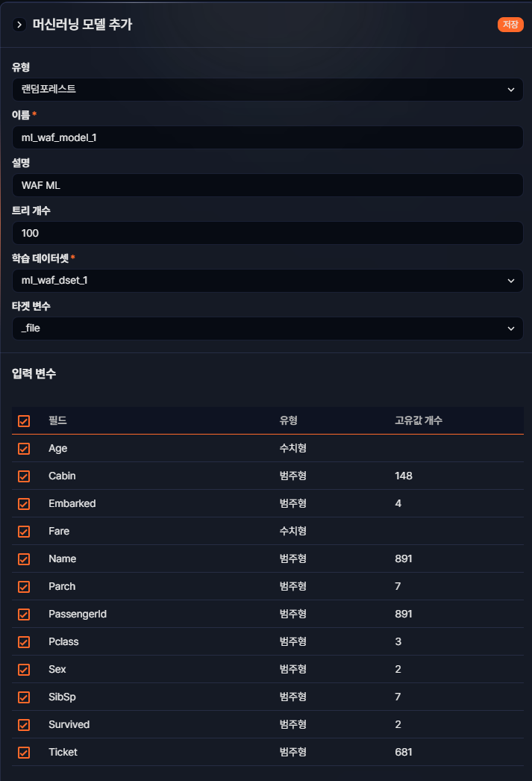The image size is (532, 781).
Task: Uncheck the Survived field checkbox
Action: 23,724
